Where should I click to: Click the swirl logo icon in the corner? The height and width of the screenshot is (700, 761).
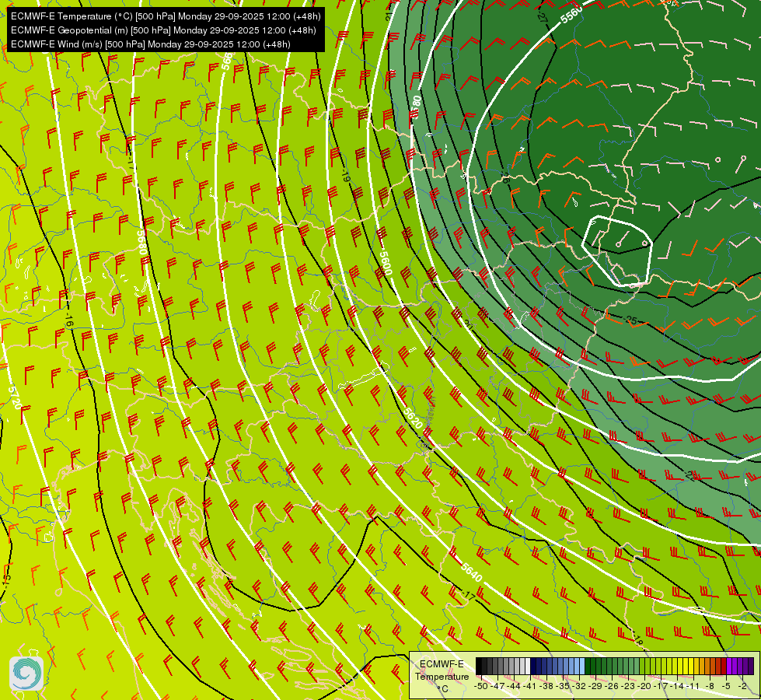pos(26,674)
